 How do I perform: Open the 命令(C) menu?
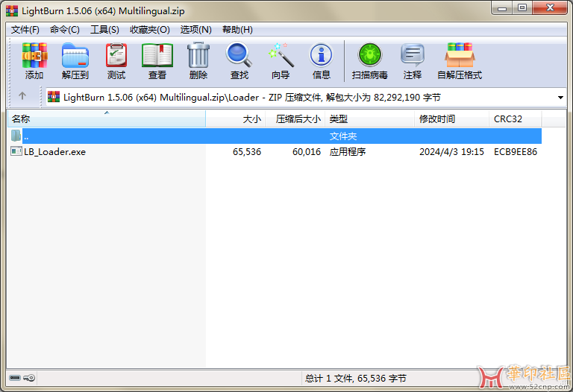click(65, 30)
